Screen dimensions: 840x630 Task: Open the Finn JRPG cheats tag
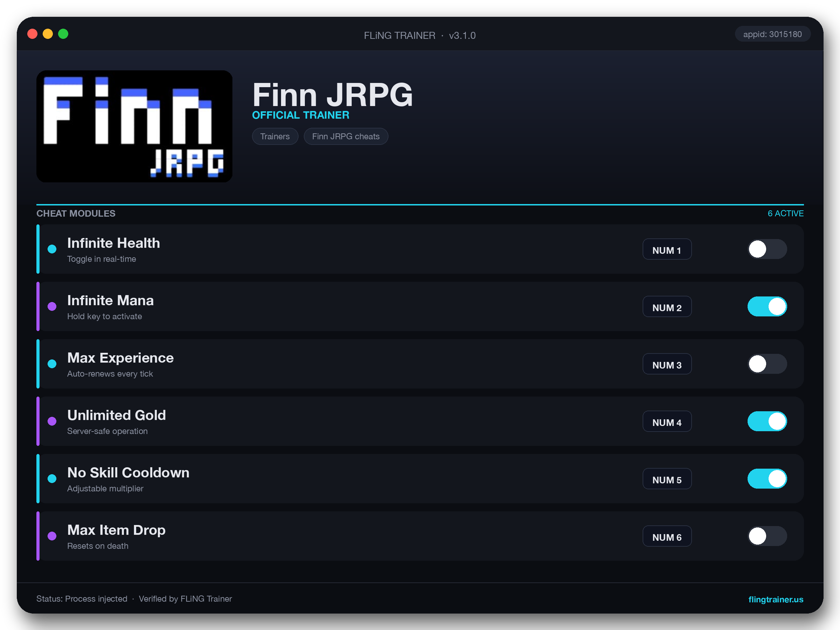(x=345, y=136)
